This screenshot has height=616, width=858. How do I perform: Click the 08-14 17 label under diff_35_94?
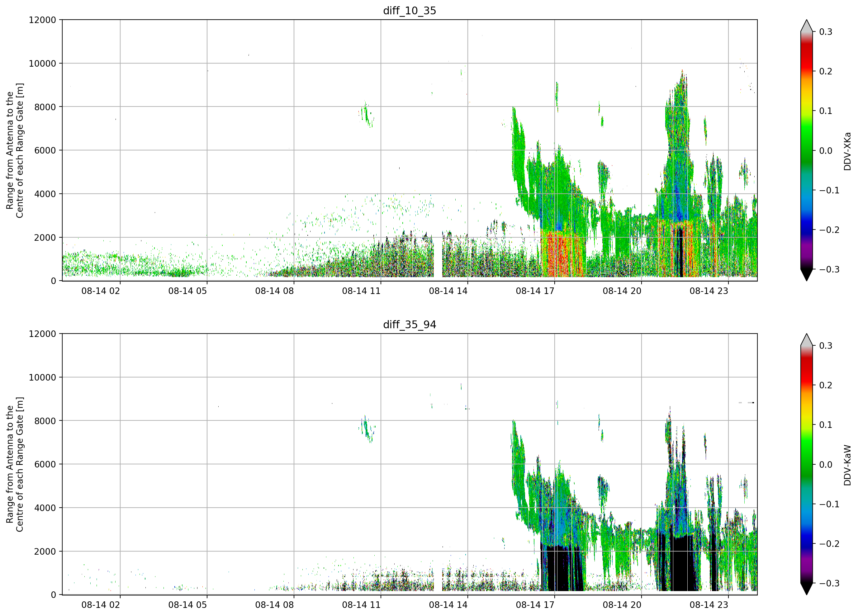point(535,605)
